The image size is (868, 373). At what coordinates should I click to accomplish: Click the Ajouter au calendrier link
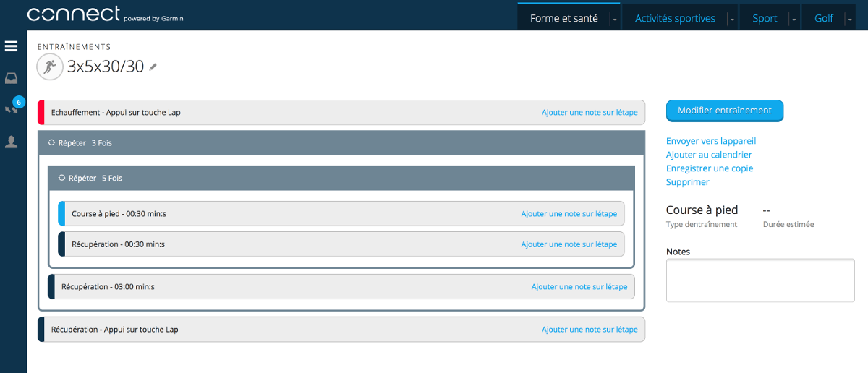708,155
